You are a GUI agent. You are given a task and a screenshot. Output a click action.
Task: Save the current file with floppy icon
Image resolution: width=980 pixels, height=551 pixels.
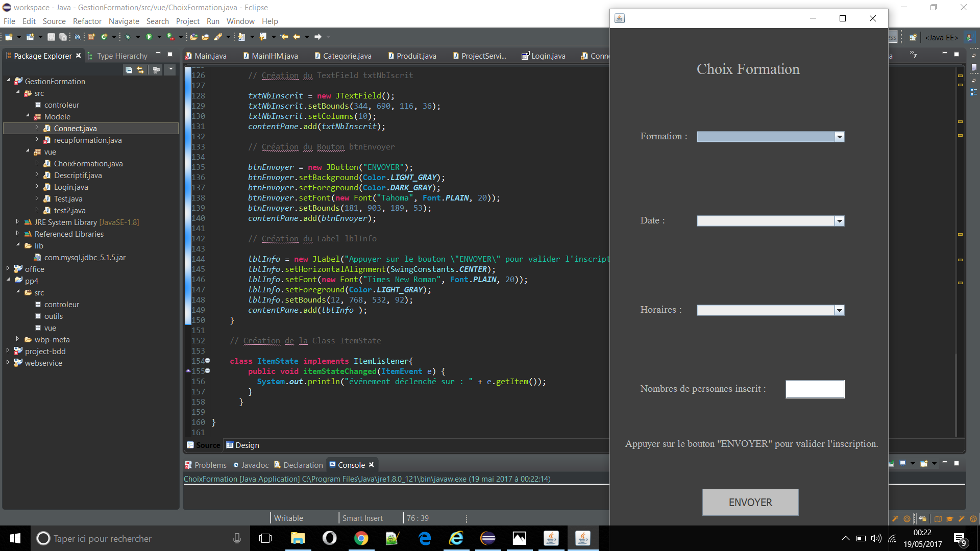click(51, 37)
